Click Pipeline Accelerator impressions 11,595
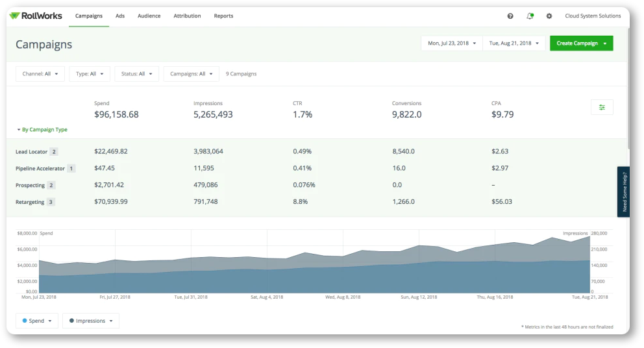The width and height of the screenshot is (644, 348). 204,168
